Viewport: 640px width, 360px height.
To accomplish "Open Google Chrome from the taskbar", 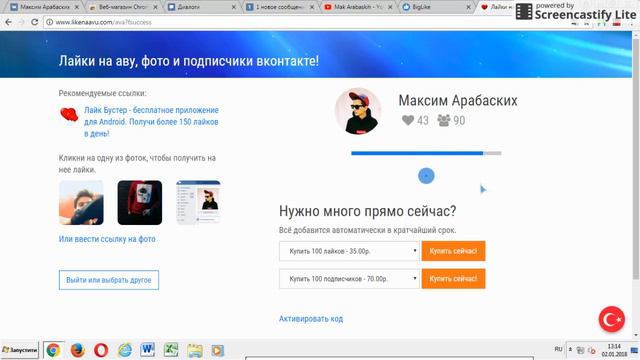I will (x=53, y=350).
